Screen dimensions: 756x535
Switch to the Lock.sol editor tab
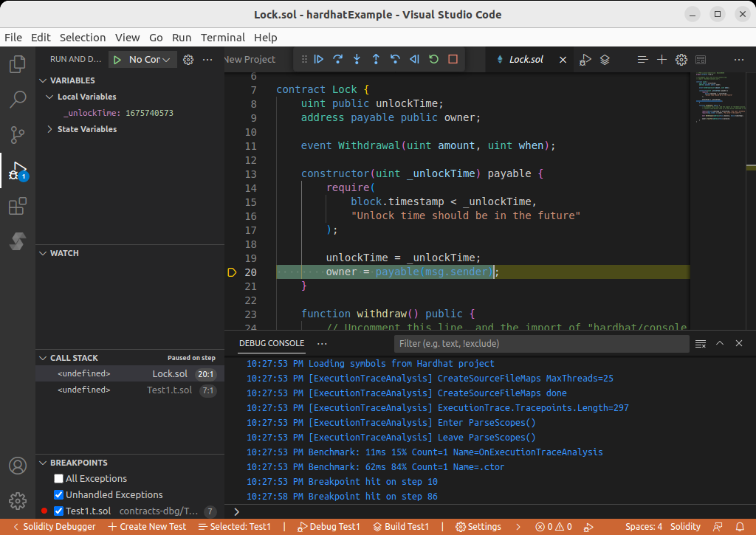tap(527, 60)
